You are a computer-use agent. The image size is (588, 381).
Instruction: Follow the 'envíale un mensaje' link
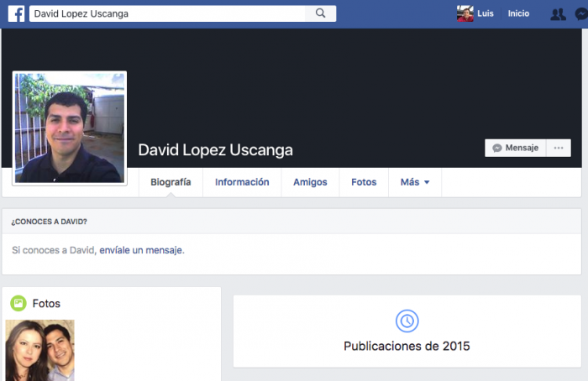coord(140,250)
